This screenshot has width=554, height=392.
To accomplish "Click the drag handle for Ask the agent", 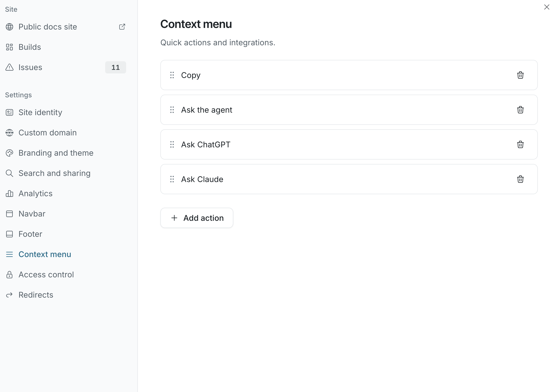I will pos(172,110).
